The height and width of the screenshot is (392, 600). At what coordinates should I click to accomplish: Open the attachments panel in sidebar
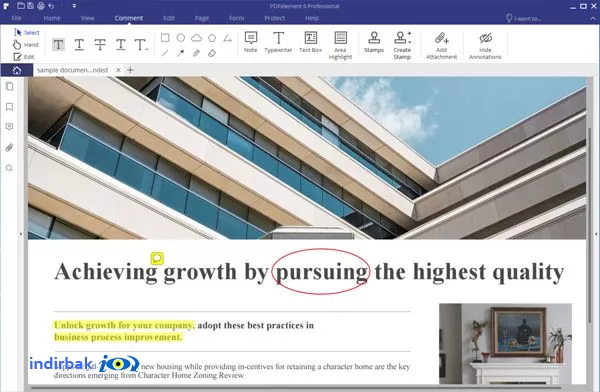pyautogui.click(x=10, y=147)
